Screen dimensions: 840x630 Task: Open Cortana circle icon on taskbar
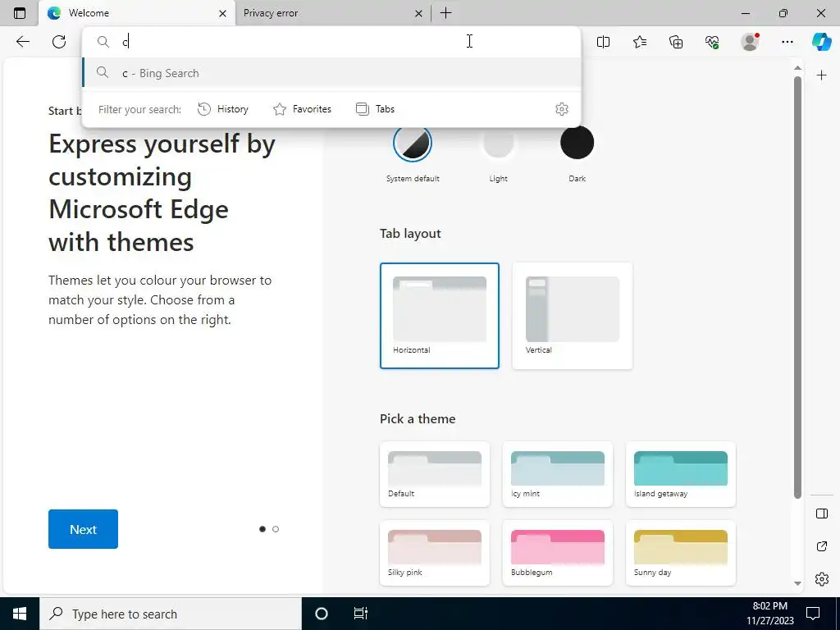click(321, 614)
